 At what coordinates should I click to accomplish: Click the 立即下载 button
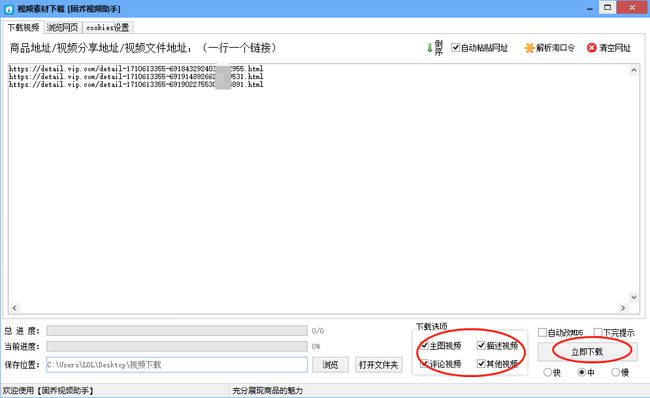pyautogui.click(x=587, y=352)
